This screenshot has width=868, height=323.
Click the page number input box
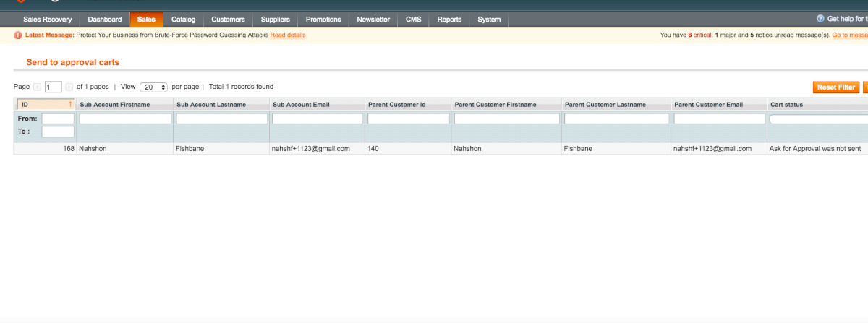53,87
